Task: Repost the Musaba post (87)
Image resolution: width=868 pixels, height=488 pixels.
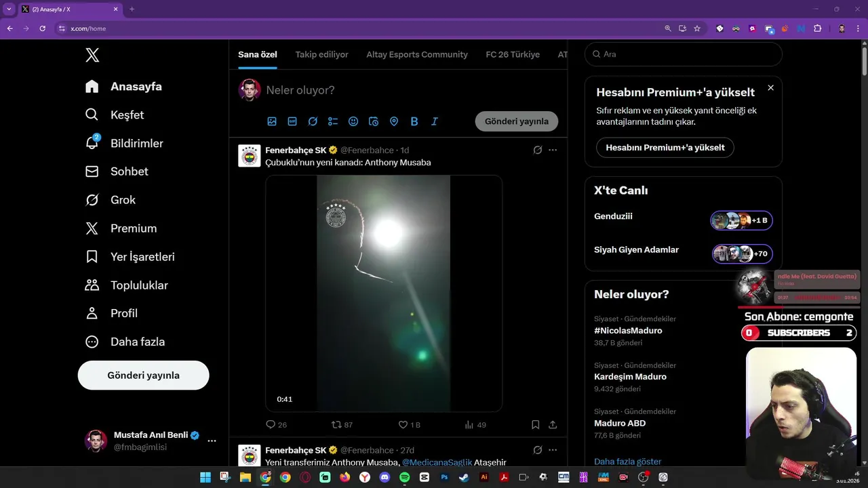Action: click(x=342, y=425)
